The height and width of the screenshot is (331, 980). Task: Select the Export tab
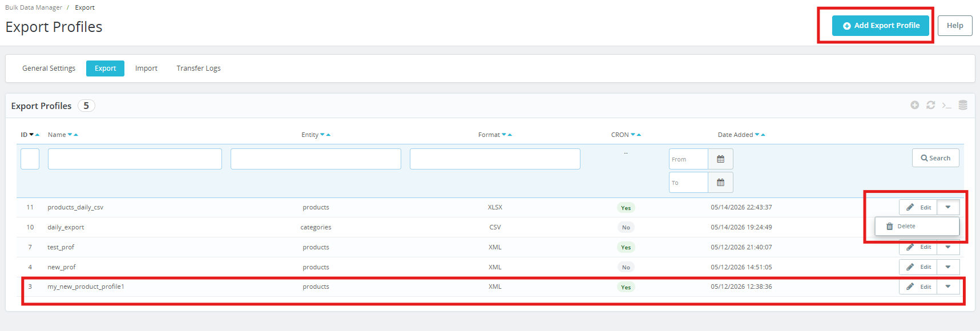[x=105, y=68]
